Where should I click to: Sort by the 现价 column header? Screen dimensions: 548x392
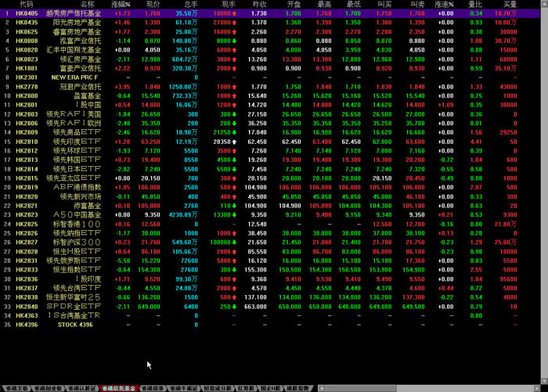[153, 5]
